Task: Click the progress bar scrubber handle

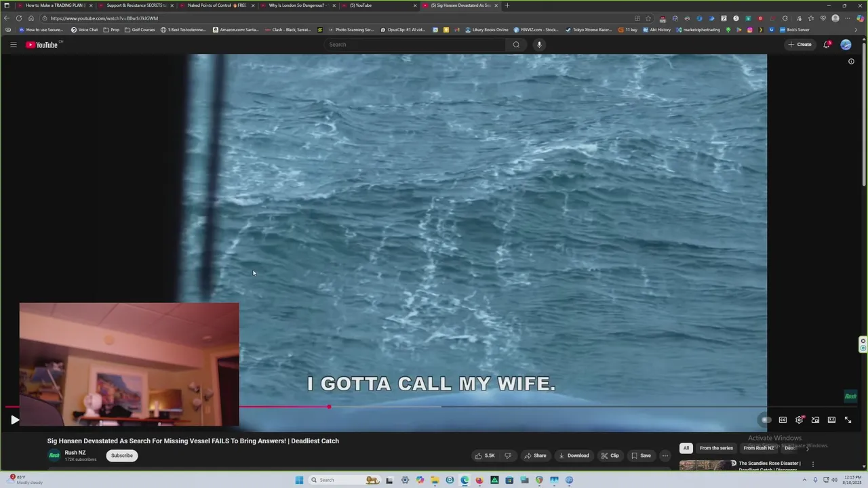Action: pos(329,407)
